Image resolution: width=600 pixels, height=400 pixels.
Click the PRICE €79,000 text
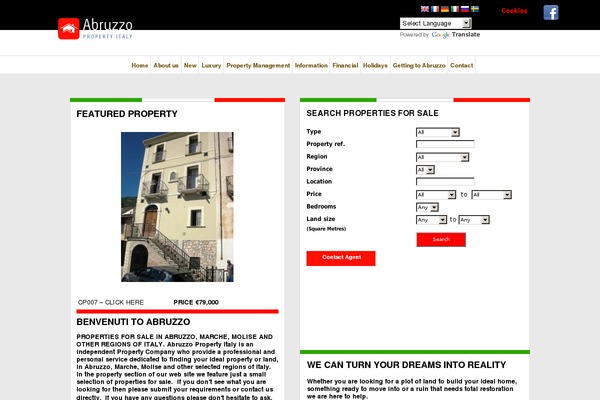196,302
